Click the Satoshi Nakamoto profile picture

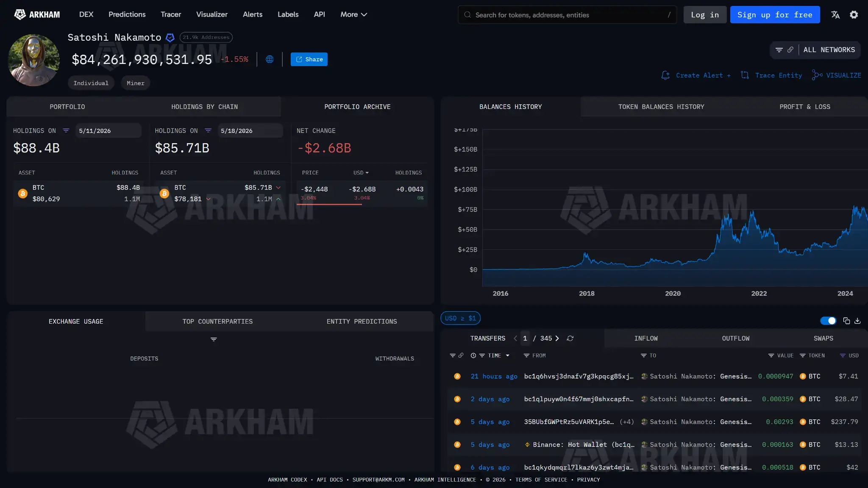33,60
